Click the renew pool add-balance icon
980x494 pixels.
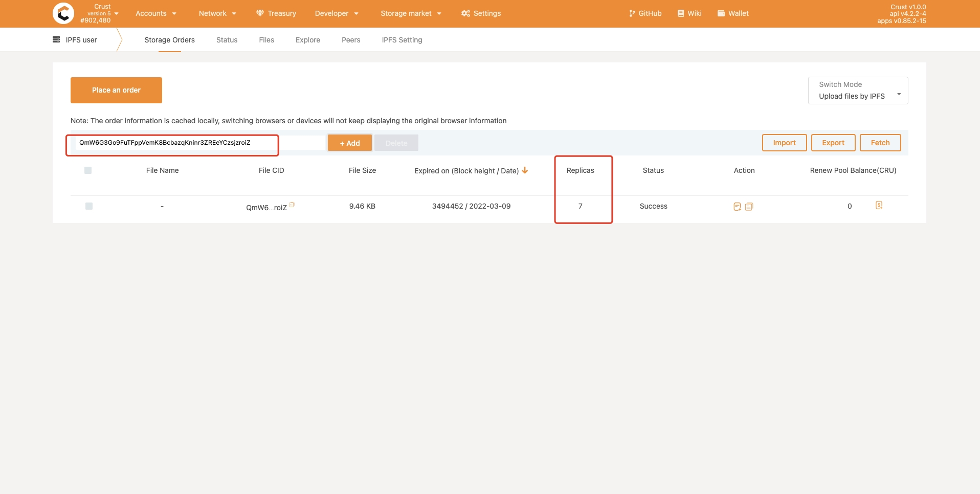point(879,206)
